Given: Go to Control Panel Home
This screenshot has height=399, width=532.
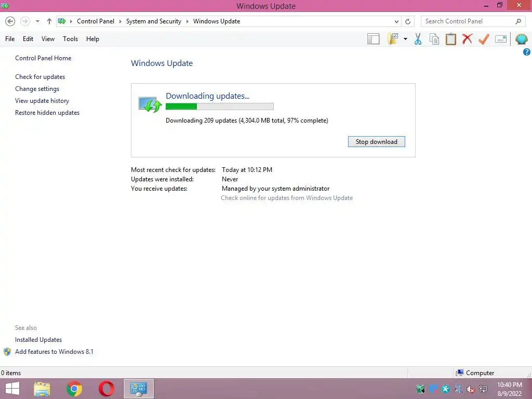Looking at the screenshot, I should point(43,58).
